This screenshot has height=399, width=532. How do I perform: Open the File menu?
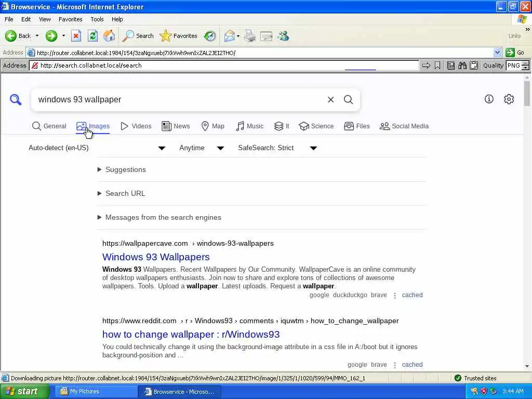click(x=9, y=19)
